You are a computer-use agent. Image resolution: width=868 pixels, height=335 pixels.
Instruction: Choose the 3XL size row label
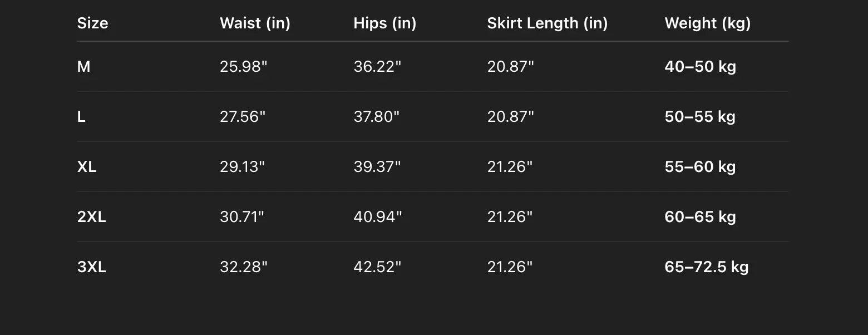tap(91, 267)
